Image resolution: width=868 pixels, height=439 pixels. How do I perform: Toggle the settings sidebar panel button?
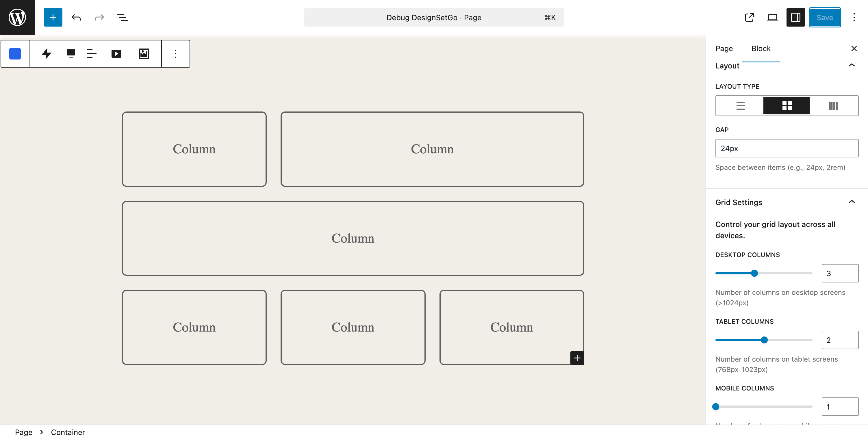click(x=795, y=17)
